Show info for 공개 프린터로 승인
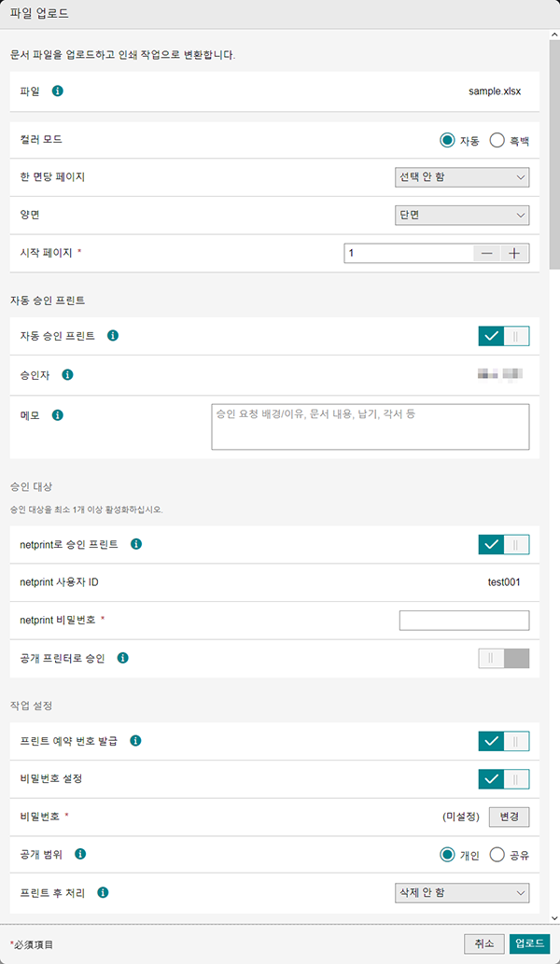 [122, 658]
